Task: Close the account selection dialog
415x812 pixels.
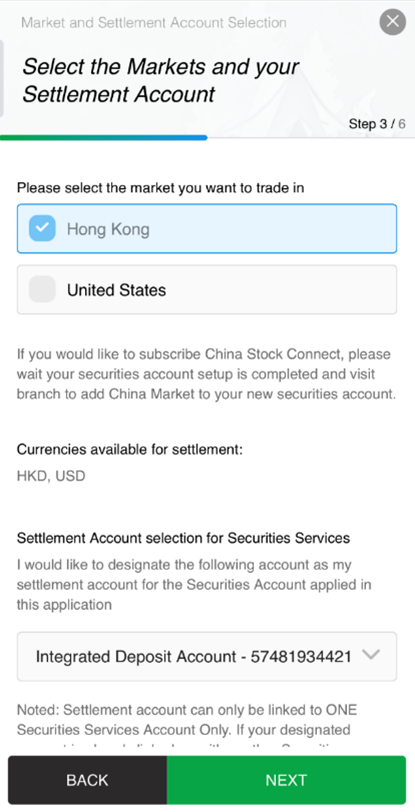Action: pos(393,22)
